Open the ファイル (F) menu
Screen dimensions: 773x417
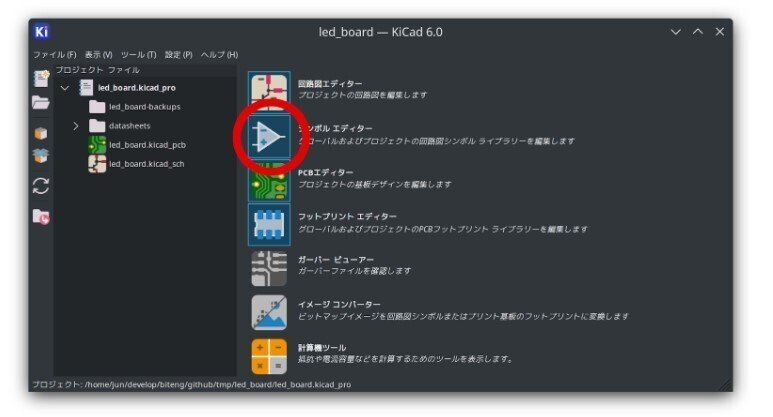(x=55, y=55)
